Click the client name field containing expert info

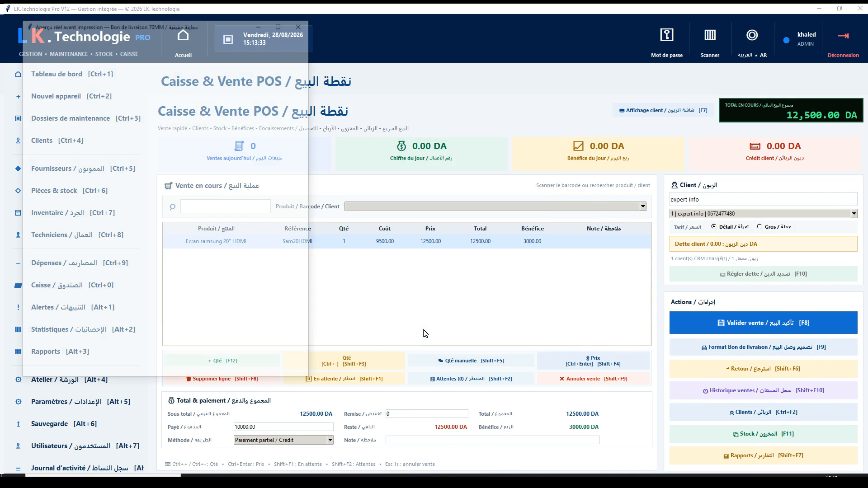coord(763,199)
